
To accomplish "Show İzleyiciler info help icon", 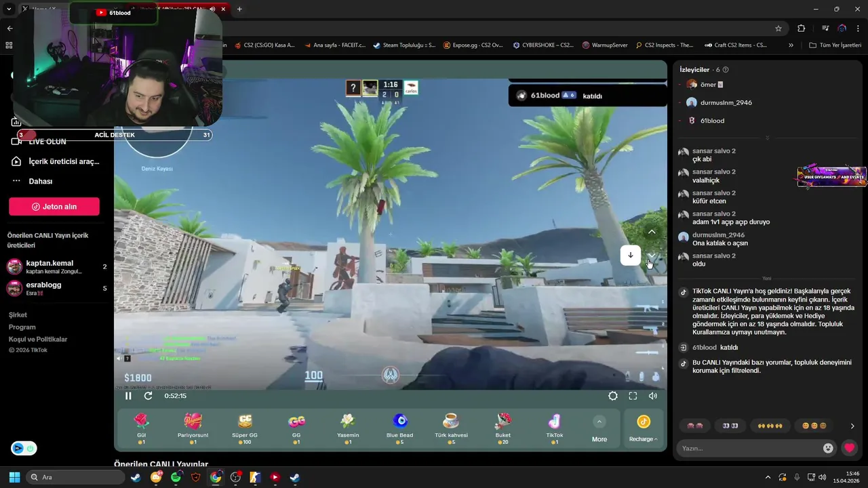I will tap(726, 70).
